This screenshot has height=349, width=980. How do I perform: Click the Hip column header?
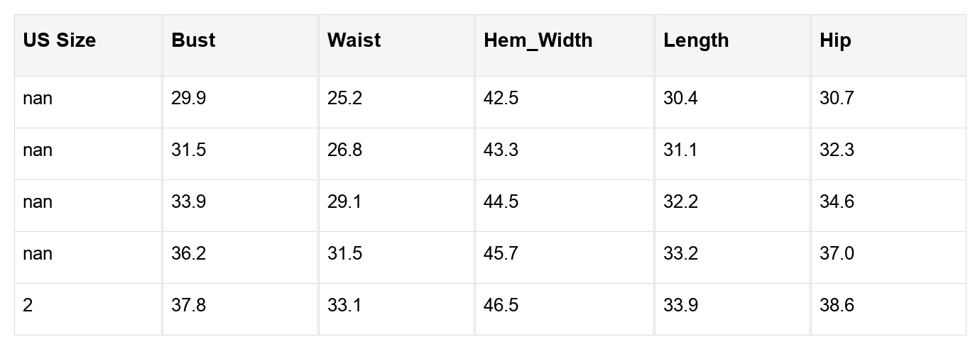pos(835,40)
